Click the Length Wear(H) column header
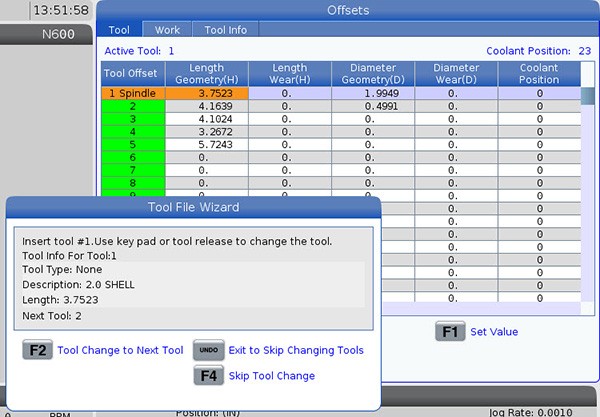 (290, 73)
